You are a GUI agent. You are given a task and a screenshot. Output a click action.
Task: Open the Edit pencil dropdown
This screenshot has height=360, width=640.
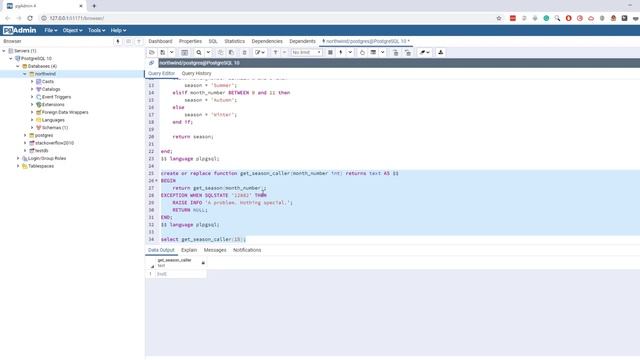click(260, 53)
